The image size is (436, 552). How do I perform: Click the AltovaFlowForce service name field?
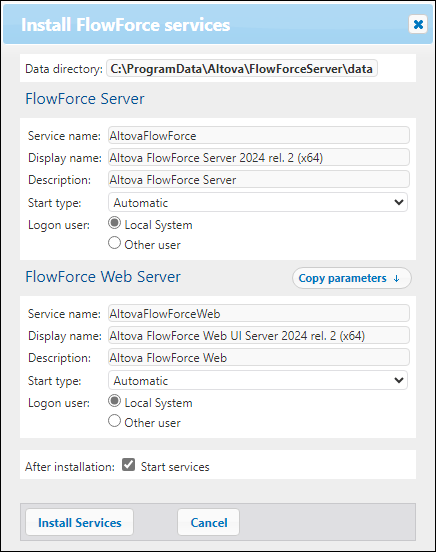[x=259, y=136]
